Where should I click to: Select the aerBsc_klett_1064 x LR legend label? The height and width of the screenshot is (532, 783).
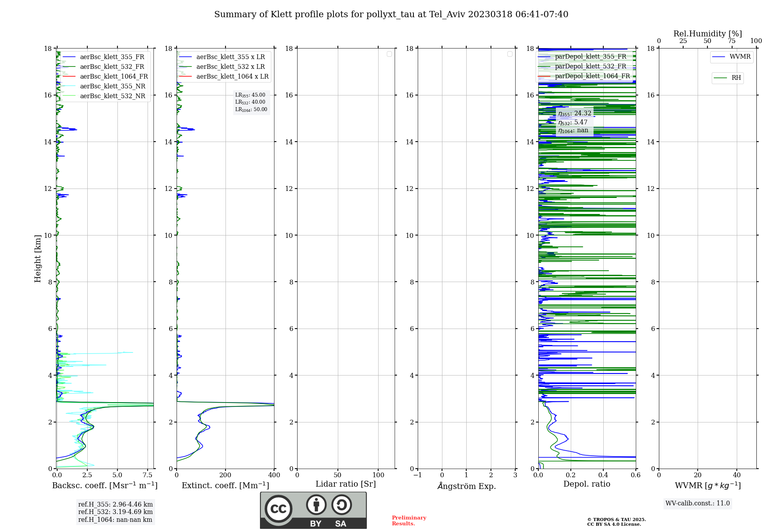click(x=233, y=77)
